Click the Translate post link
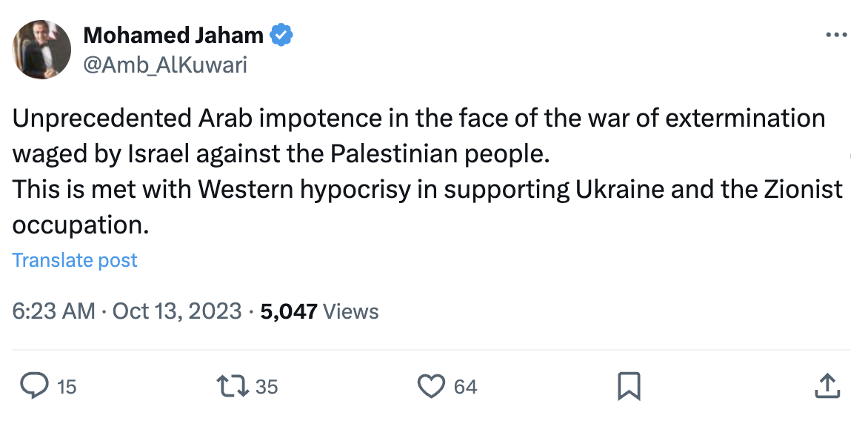Screen dimensions: 868x424 pyautogui.click(x=75, y=260)
